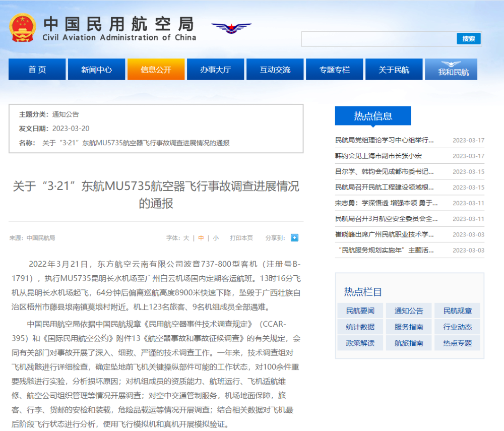
Task: Open the 信息公开 navigation tab
Action: (x=156, y=69)
